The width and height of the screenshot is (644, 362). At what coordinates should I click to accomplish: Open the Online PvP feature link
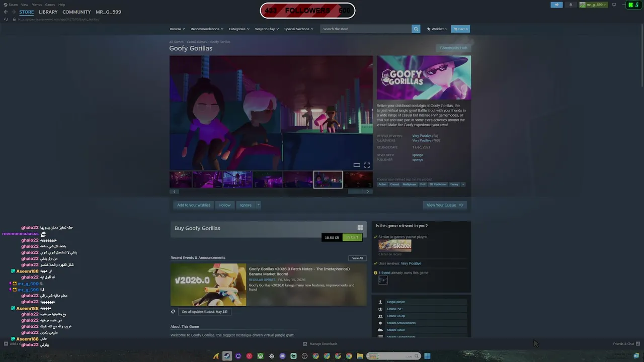click(394, 309)
